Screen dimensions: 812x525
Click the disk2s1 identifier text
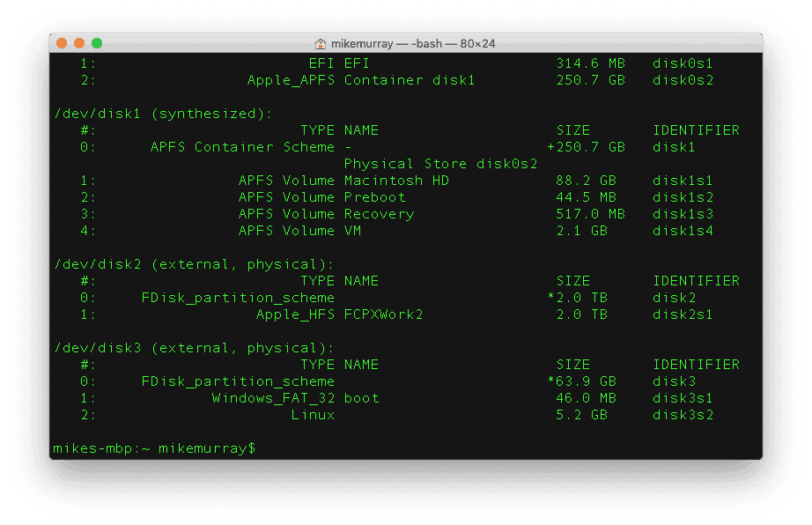pos(683,314)
